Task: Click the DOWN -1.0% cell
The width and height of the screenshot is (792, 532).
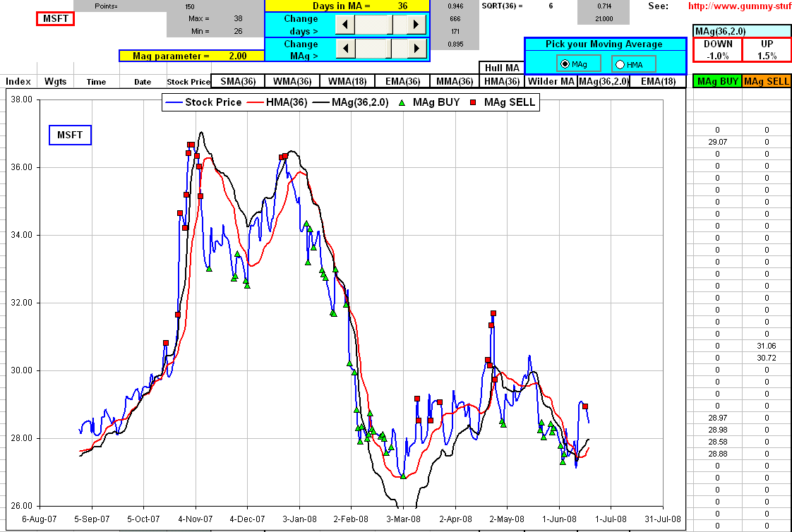Action: 718,50
